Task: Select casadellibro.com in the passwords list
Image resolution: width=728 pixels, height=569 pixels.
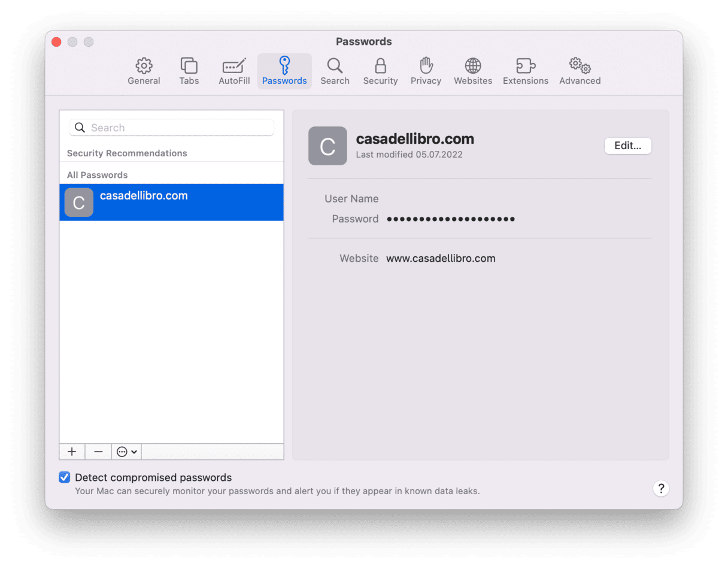Action: point(171,202)
